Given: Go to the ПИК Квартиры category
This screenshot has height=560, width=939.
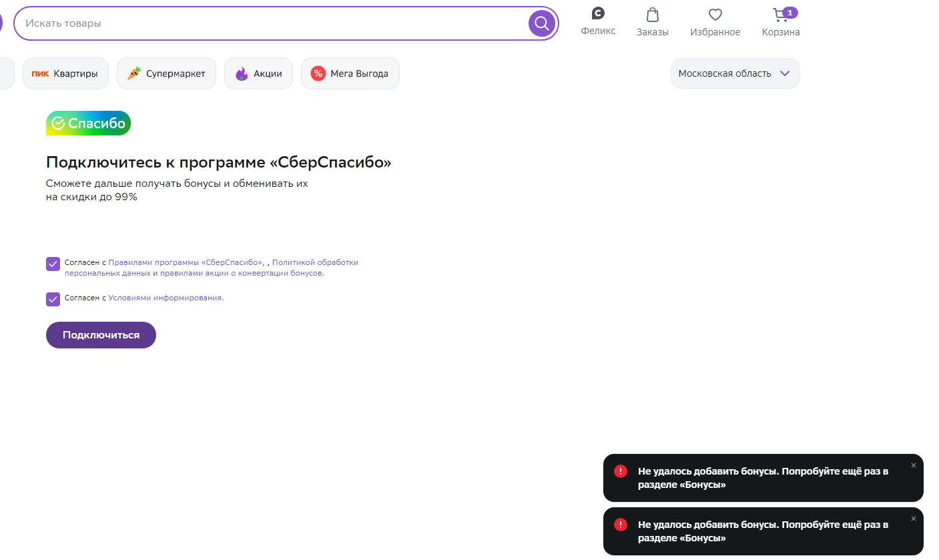Looking at the screenshot, I should (65, 73).
